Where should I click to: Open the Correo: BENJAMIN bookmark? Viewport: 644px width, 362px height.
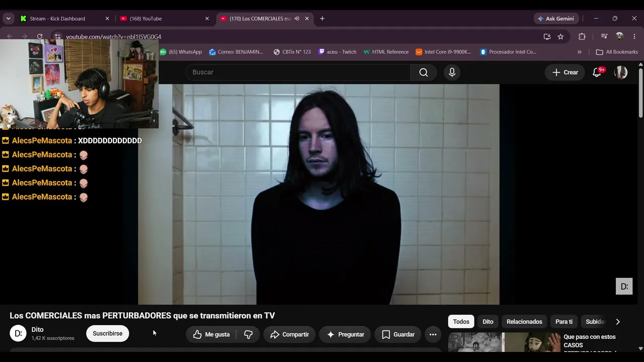pyautogui.click(x=236, y=52)
